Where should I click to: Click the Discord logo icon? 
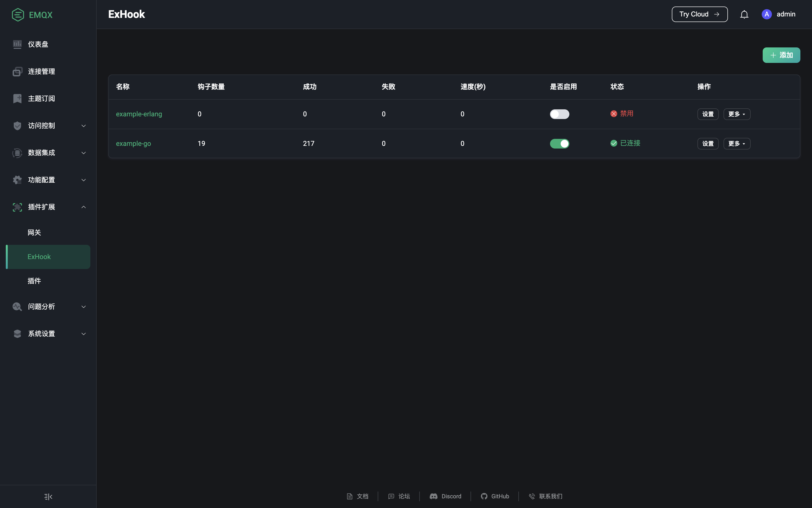coord(434,496)
